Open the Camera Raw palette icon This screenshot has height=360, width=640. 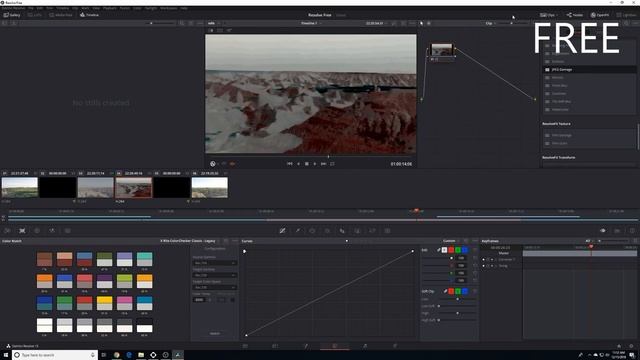pyautogui.click(x=7, y=231)
